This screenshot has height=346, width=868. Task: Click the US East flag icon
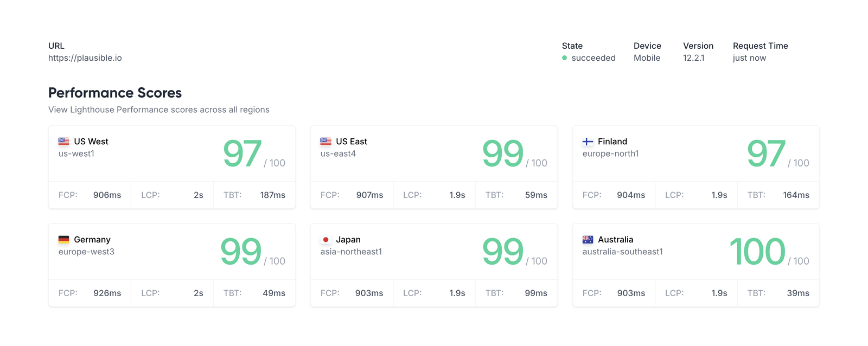click(x=325, y=142)
